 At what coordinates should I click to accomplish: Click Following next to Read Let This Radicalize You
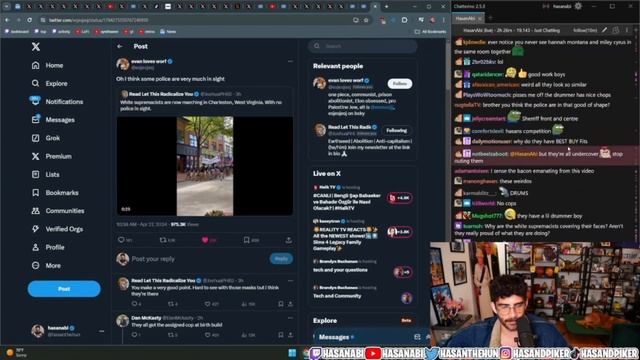click(396, 131)
